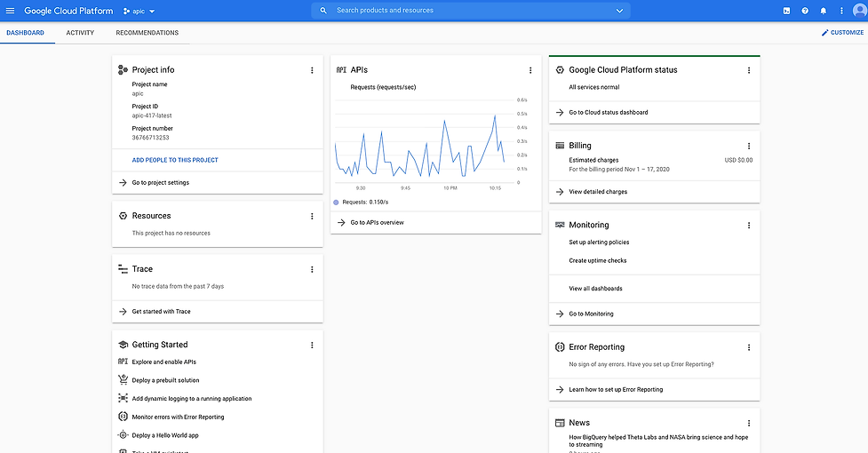This screenshot has height=453, width=868.
Task: Click the search magnifier icon
Action: pos(323,11)
